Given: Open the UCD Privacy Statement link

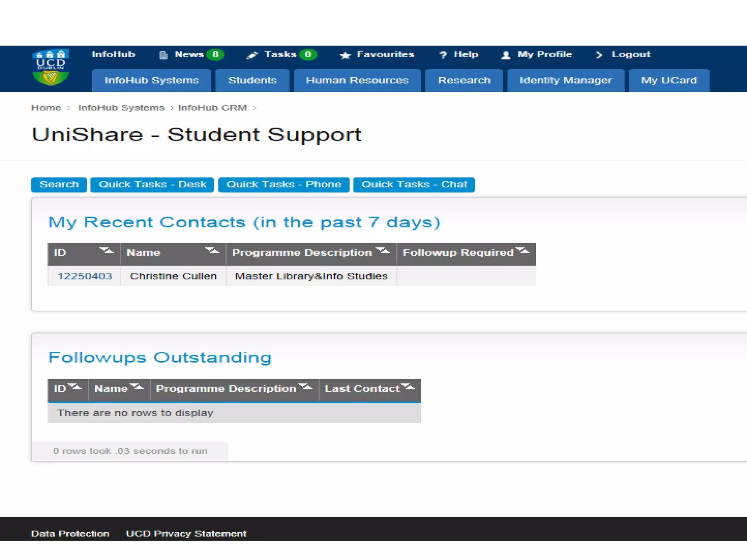Looking at the screenshot, I should (x=186, y=534).
